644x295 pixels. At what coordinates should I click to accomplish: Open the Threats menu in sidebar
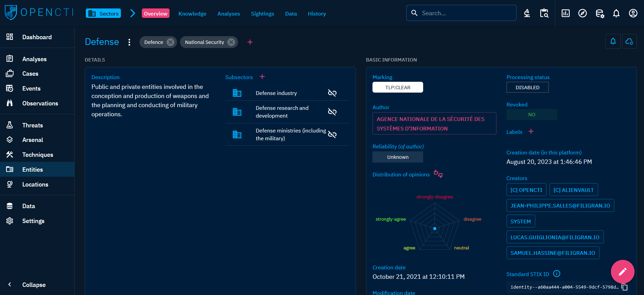coord(32,125)
